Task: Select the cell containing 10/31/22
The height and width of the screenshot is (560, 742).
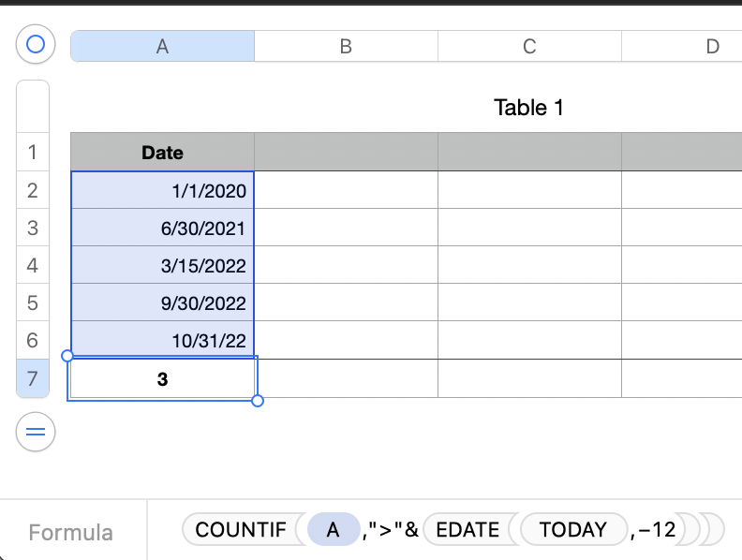Action: [x=162, y=341]
